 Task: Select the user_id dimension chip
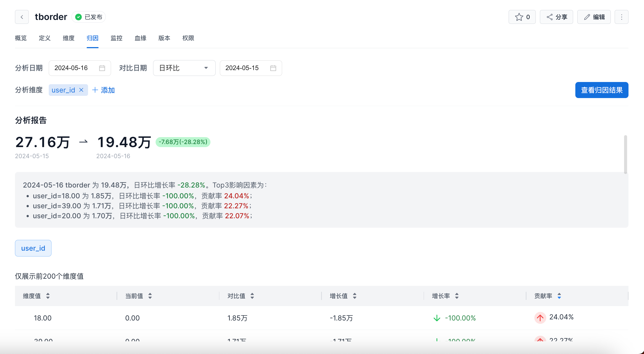pos(33,248)
